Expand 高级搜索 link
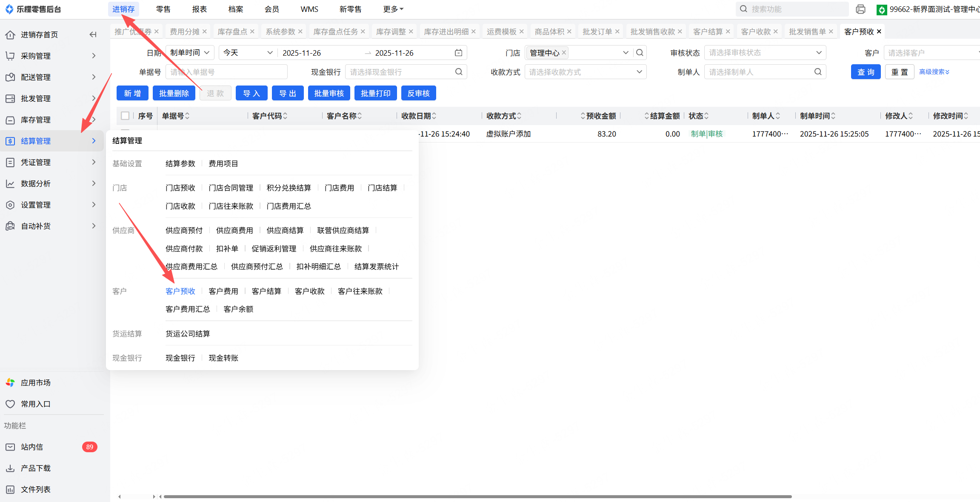Viewport: 980px width, 502px height. [934, 72]
